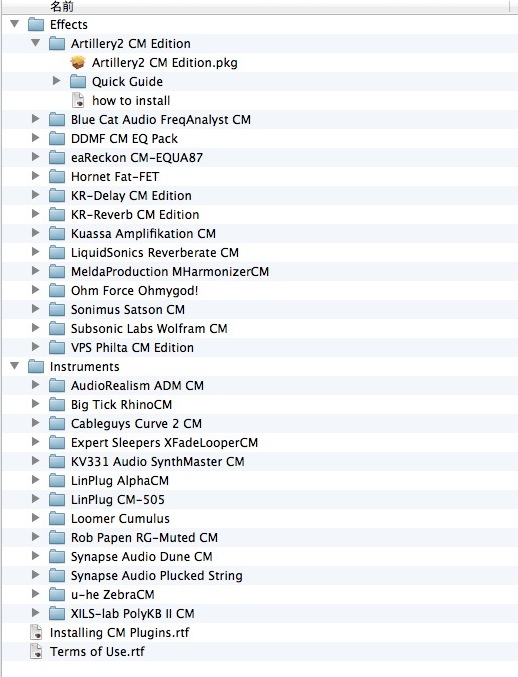The width and height of the screenshot is (518, 677).
Task: Select the Installing CM Plugins.rtf file name
Action: (119, 633)
